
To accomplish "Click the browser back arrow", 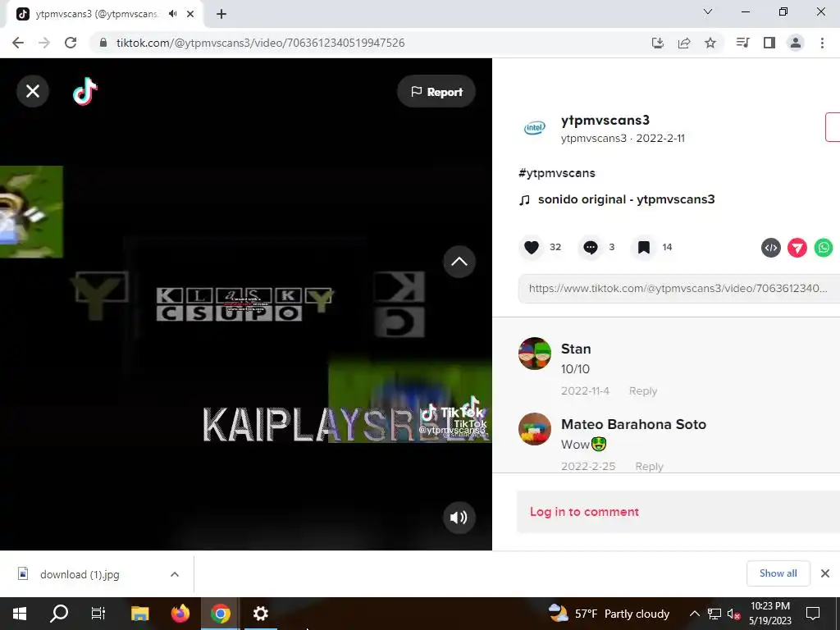I will tap(18, 43).
